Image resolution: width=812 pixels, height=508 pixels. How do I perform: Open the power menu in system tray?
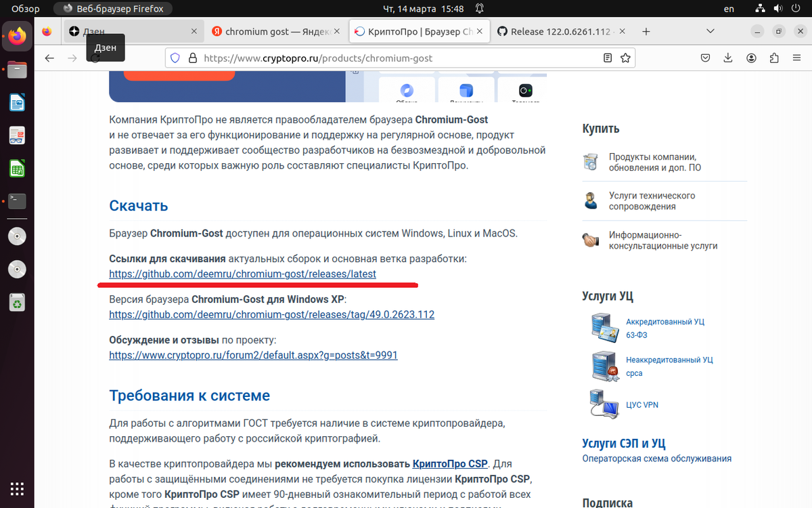click(x=794, y=9)
